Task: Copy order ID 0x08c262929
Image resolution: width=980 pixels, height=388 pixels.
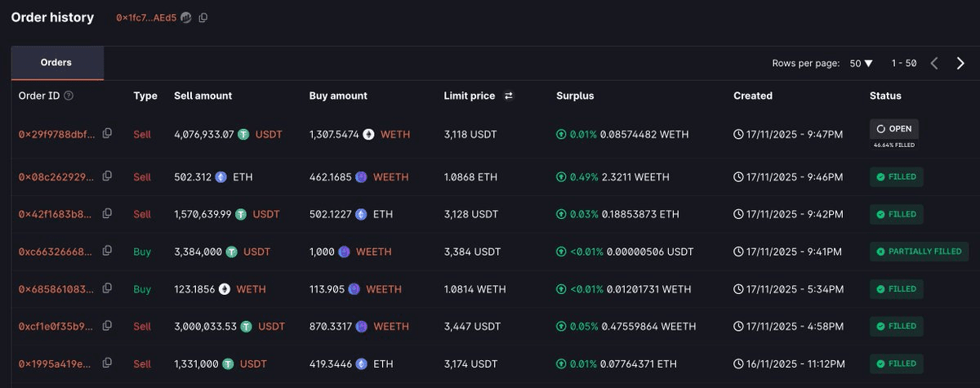Action: point(107,176)
